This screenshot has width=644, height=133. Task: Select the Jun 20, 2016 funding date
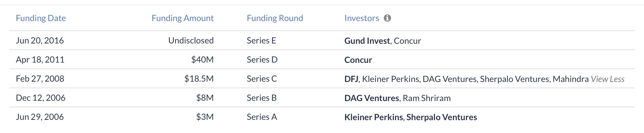coord(40,40)
